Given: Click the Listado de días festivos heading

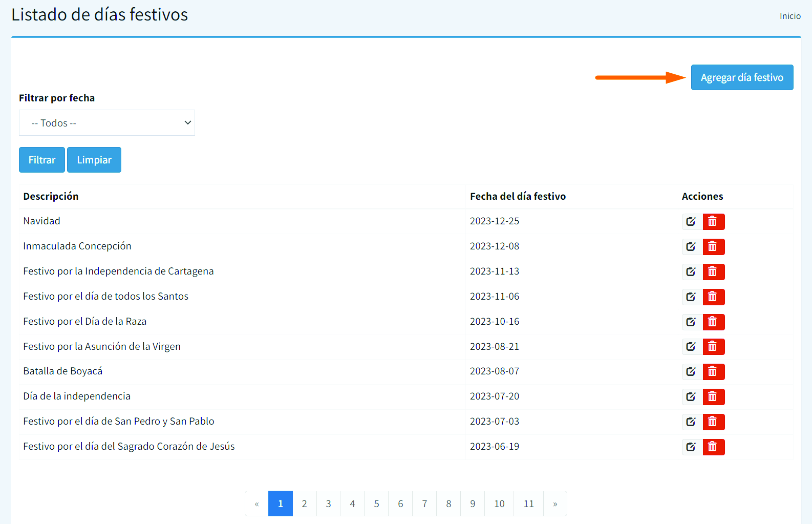Looking at the screenshot, I should point(100,15).
